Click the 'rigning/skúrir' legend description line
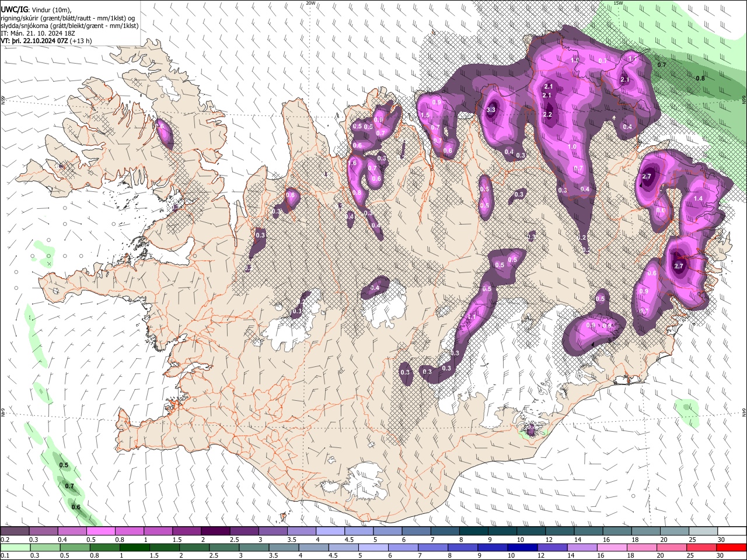Image resolution: width=747 pixels, height=560 pixels. pos(68,18)
